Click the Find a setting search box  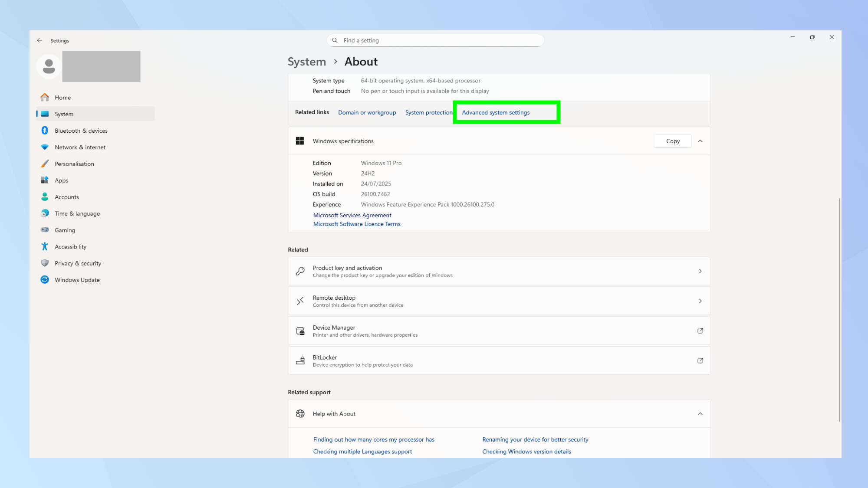(x=435, y=40)
